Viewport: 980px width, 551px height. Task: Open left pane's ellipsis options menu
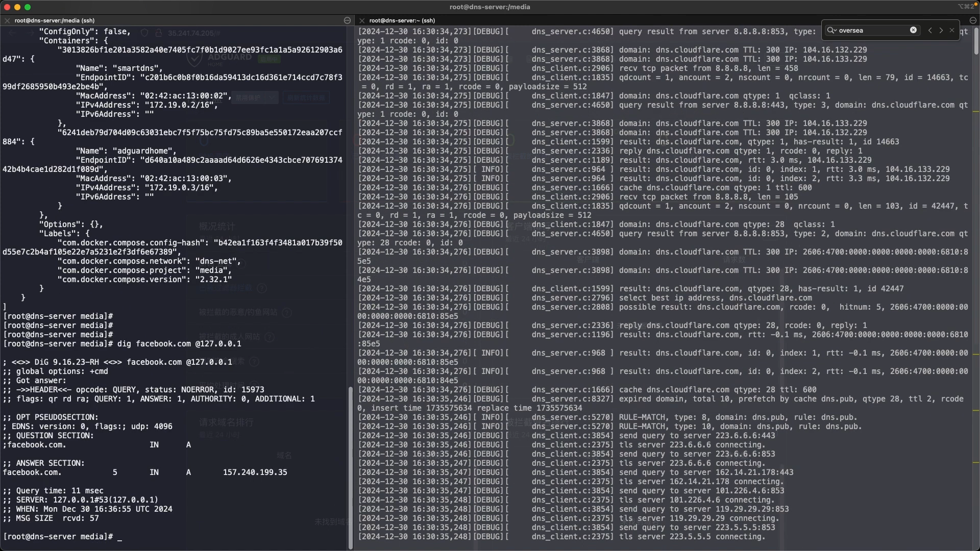[347, 20]
